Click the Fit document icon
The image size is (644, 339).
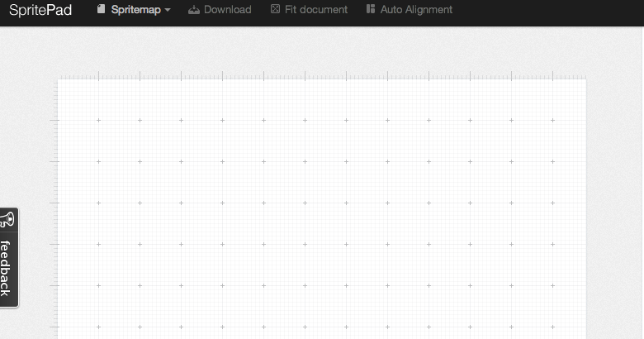tap(275, 9)
